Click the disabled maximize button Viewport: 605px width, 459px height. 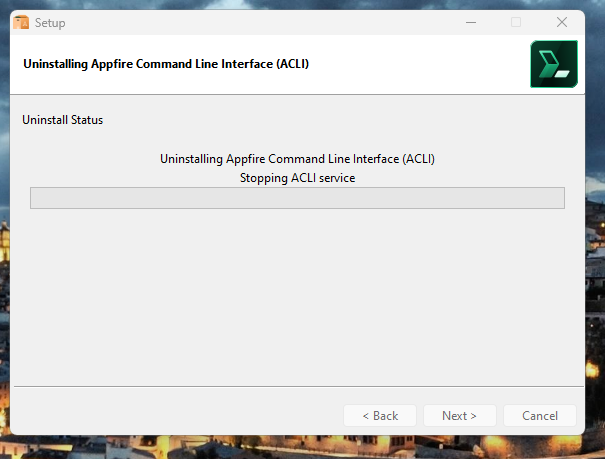pyautogui.click(x=516, y=22)
